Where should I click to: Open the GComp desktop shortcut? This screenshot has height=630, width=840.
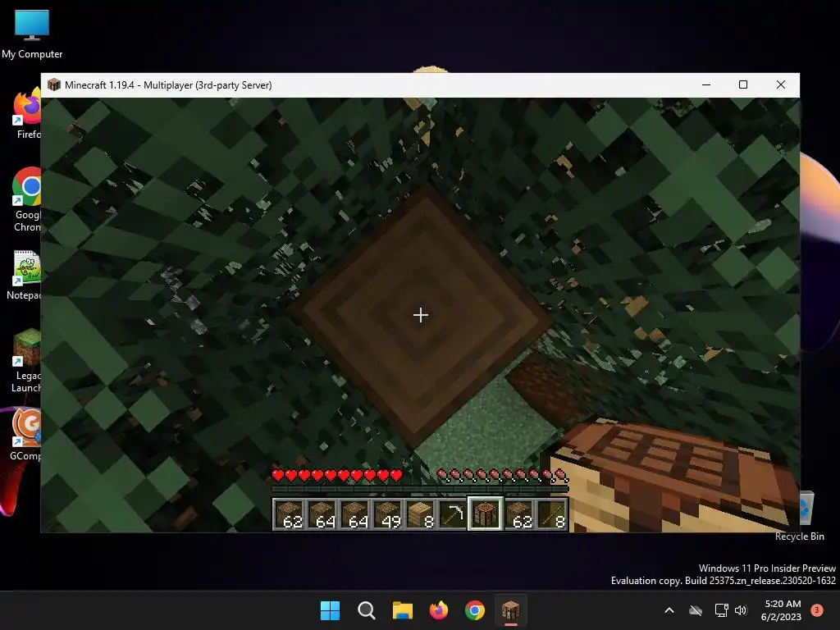point(25,435)
